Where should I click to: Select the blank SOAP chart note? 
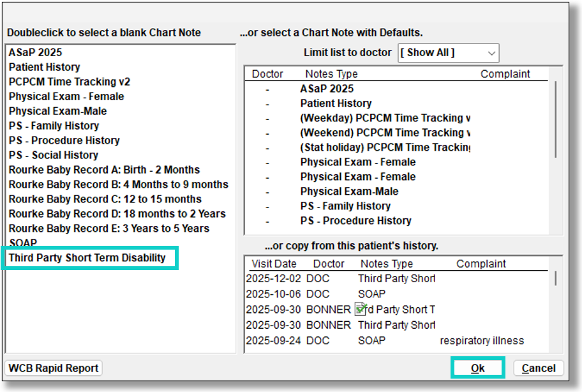[x=23, y=243]
